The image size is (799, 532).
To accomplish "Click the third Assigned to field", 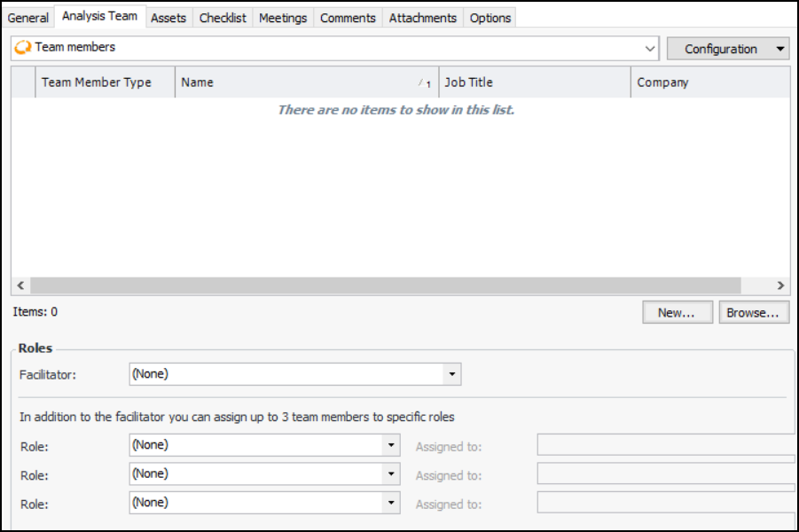I will [x=668, y=503].
